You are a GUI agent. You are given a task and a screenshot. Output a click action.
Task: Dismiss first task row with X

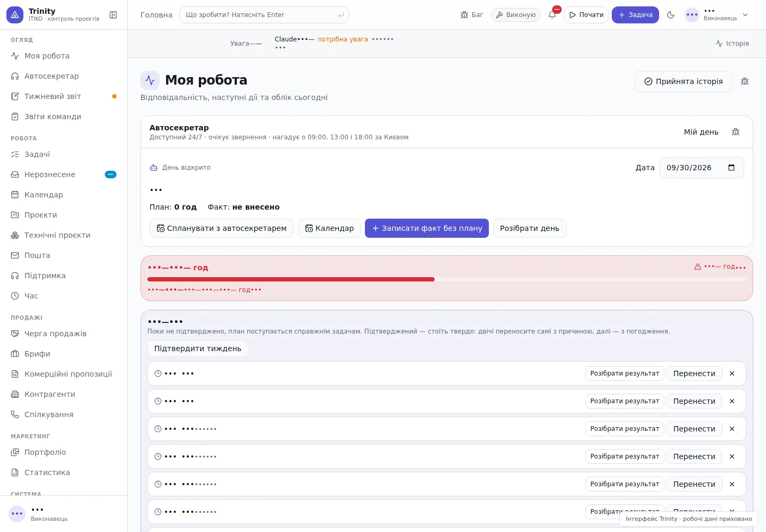pos(732,373)
